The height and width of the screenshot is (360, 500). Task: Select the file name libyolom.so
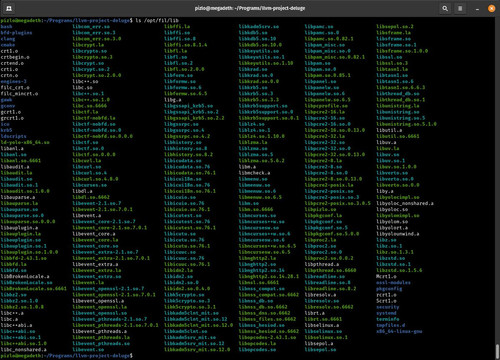pos(392,222)
